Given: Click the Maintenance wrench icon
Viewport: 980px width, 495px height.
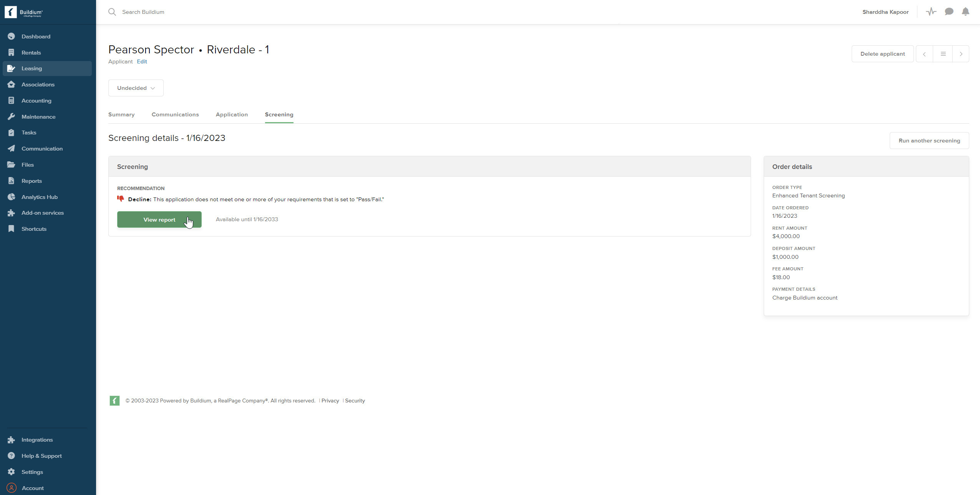Looking at the screenshot, I should pos(12,117).
